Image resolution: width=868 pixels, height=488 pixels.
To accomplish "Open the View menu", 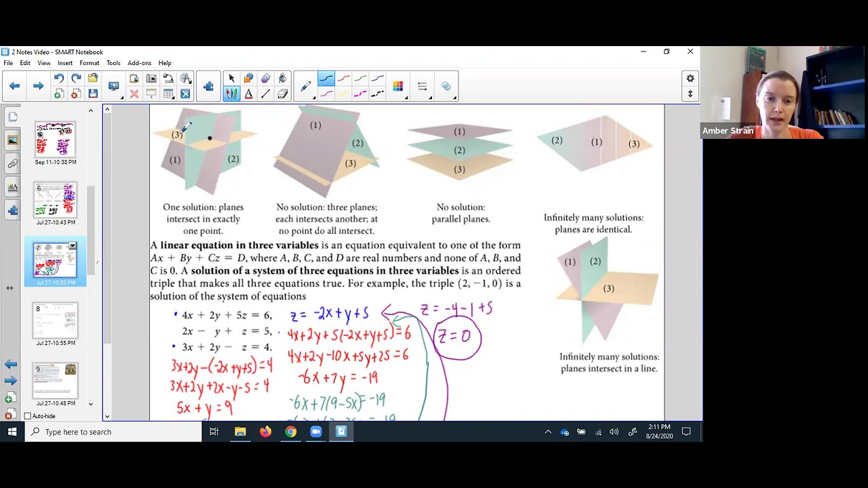I will (x=43, y=63).
